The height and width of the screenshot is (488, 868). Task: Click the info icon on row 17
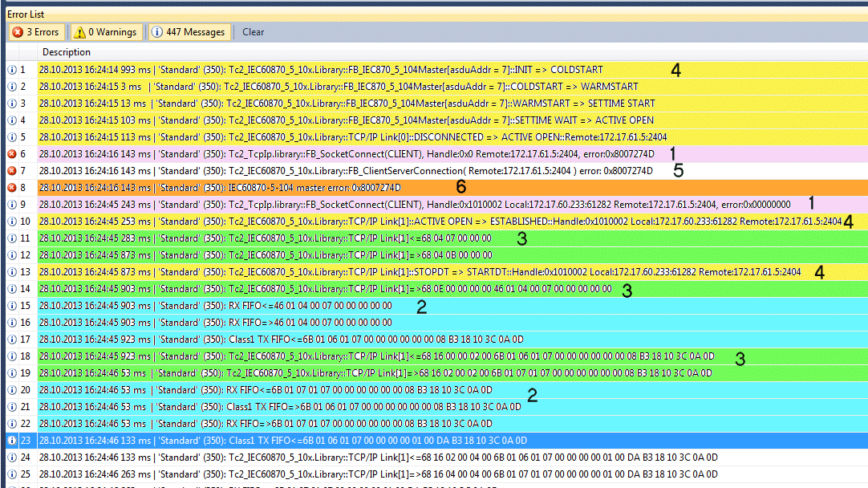pos(11,340)
